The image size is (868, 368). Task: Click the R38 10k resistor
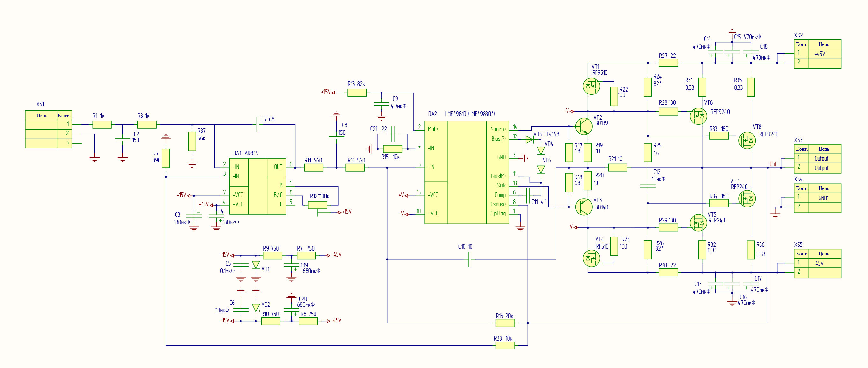[505, 345]
